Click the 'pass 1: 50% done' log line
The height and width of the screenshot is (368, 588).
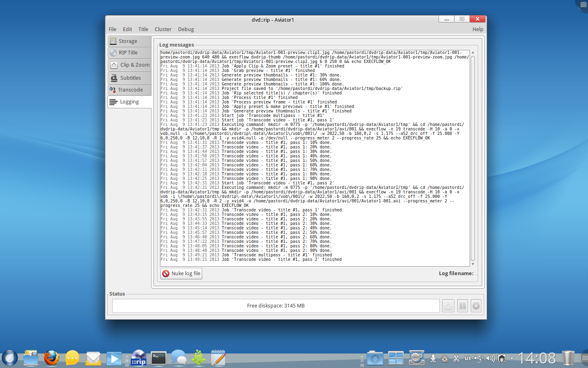click(246, 161)
